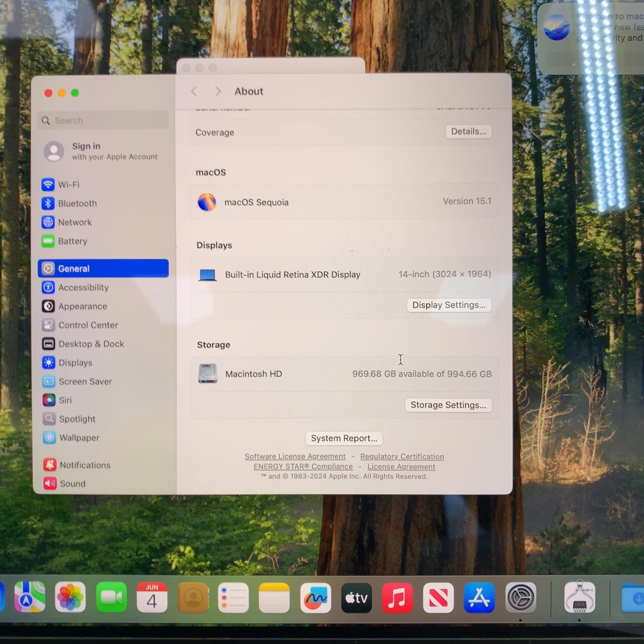Click the "Built-in Liquid Retina XDR Display" label
Image resolution: width=644 pixels, height=644 pixels.
click(293, 275)
